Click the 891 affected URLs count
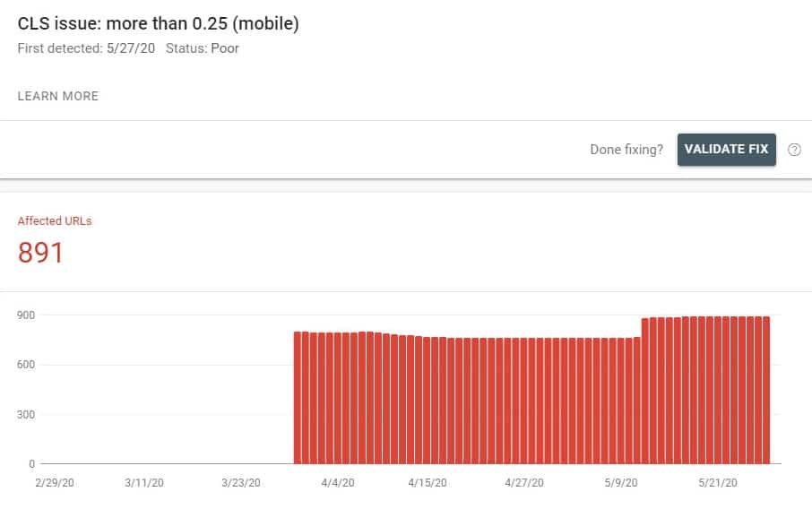 (40, 253)
